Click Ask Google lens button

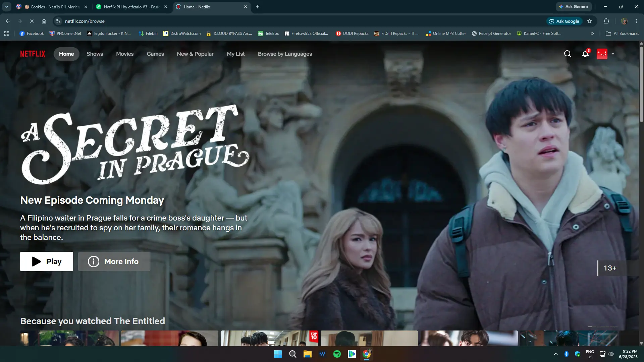tap(564, 21)
